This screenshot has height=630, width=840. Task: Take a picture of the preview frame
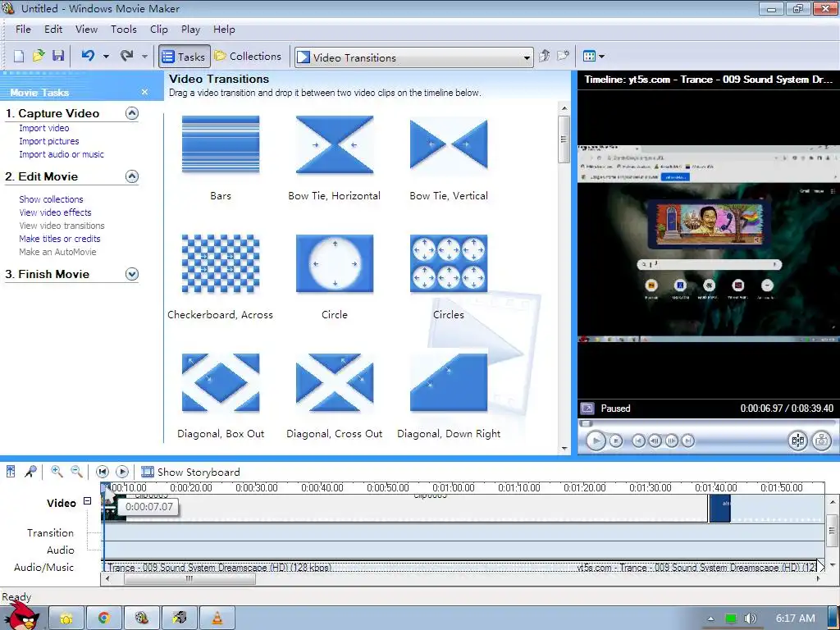click(822, 441)
